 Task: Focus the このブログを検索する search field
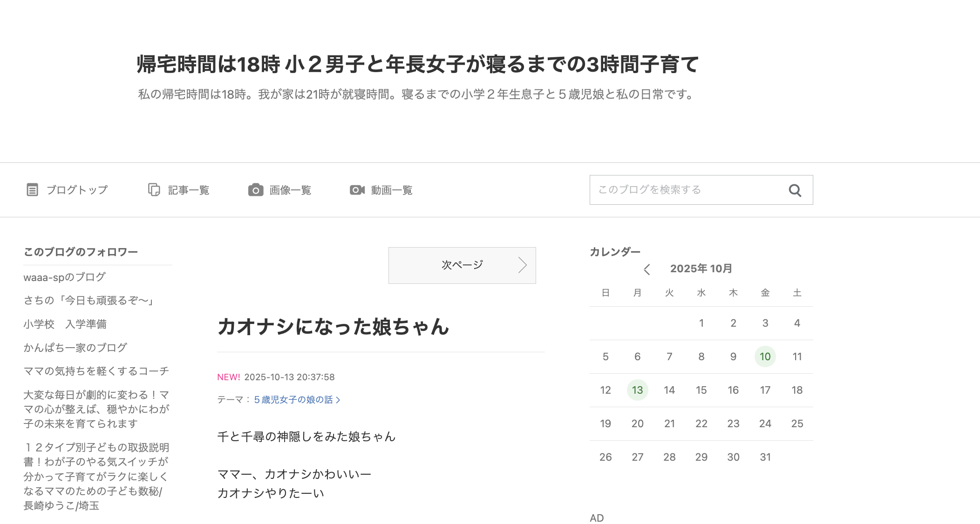pyautogui.click(x=685, y=190)
